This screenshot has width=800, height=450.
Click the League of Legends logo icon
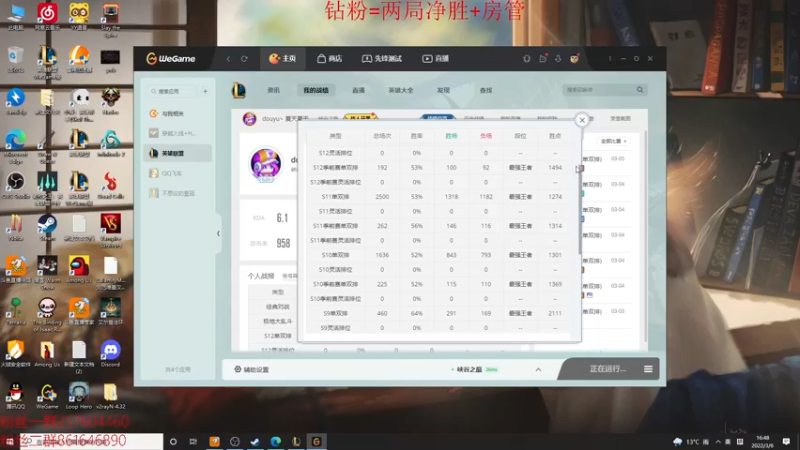click(239, 90)
